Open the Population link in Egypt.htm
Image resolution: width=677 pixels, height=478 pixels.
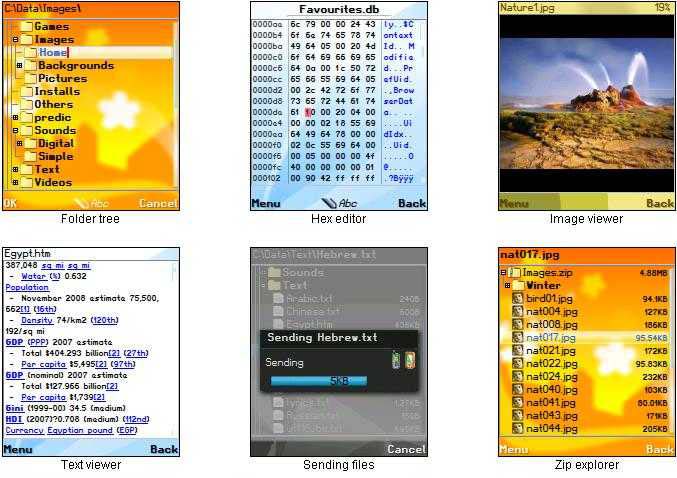pos(27,287)
